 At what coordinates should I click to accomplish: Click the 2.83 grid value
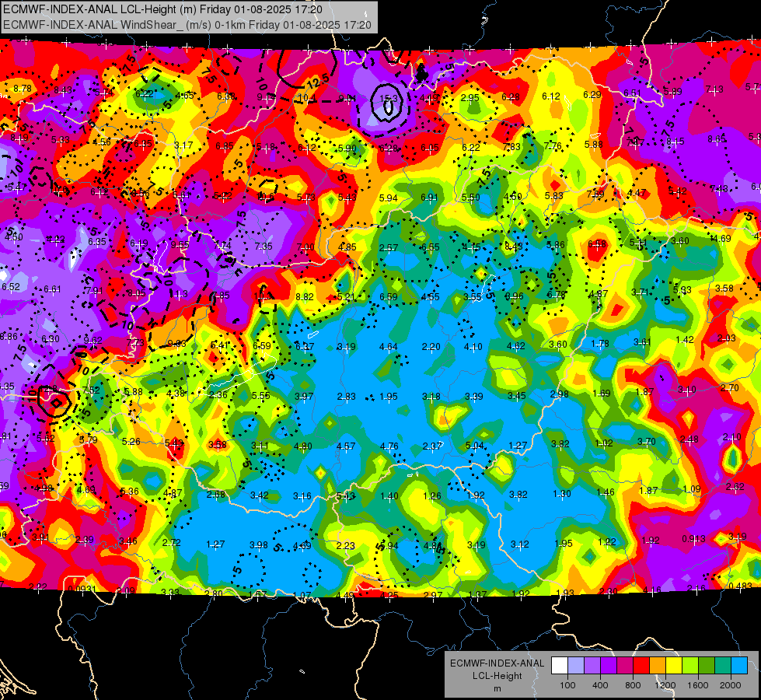coord(347,397)
